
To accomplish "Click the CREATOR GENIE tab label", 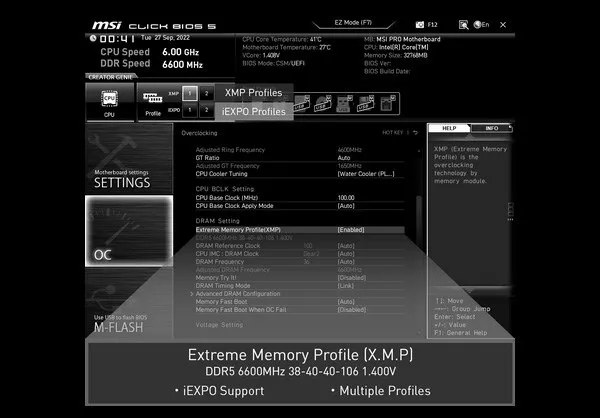I will click(x=110, y=77).
